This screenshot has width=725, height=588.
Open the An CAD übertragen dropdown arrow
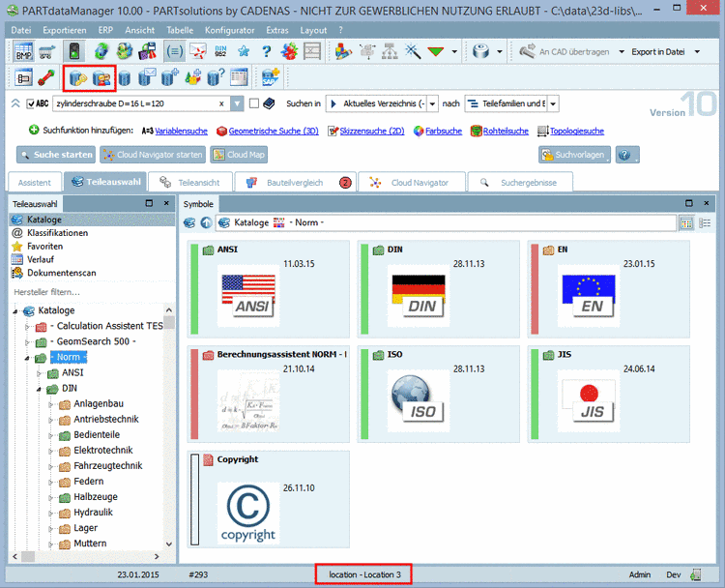pyautogui.click(x=622, y=52)
